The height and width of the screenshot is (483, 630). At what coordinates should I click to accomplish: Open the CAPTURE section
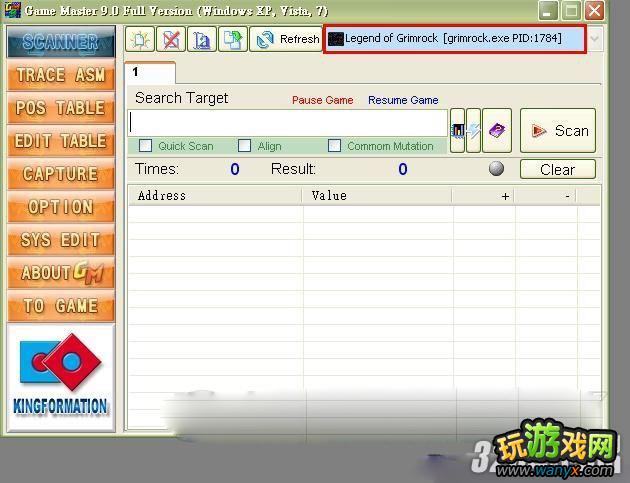click(61, 174)
